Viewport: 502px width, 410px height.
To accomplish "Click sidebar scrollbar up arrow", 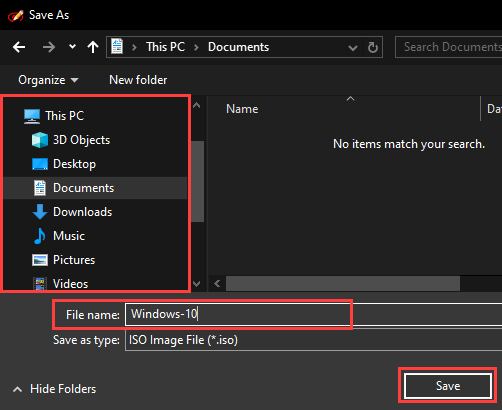I will [x=197, y=106].
